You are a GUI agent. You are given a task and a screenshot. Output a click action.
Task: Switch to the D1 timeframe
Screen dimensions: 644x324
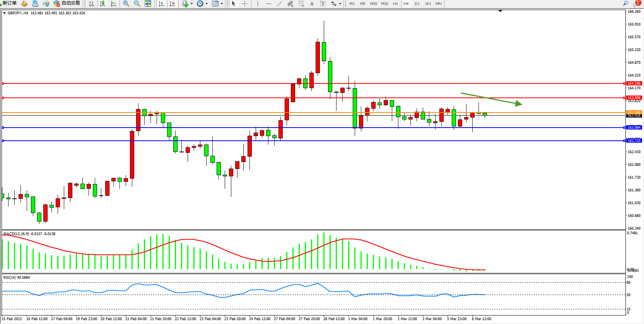point(417,3)
